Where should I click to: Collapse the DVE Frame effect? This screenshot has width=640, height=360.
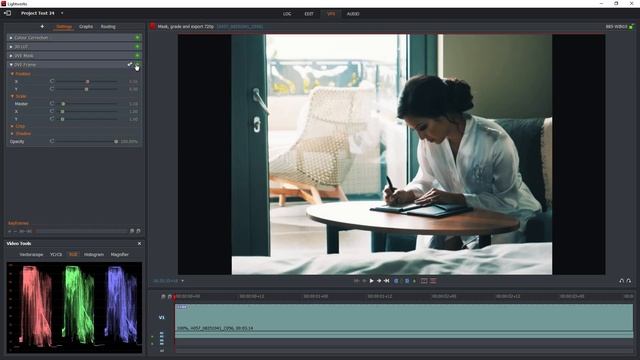11,64
